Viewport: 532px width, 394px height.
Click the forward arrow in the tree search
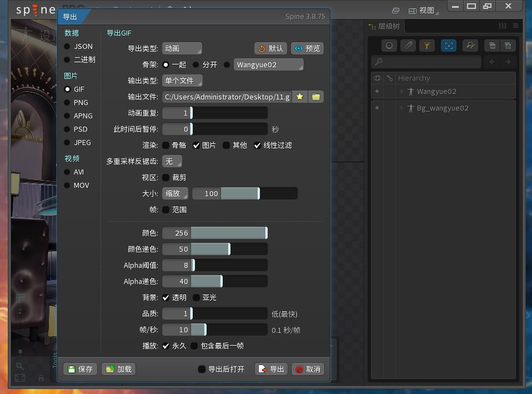point(508,62)
